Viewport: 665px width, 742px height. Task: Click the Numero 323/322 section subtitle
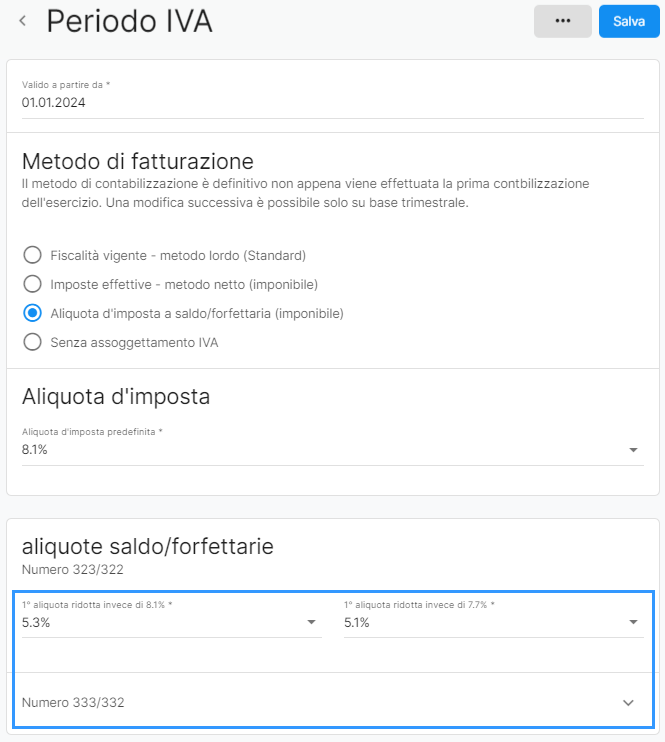(72, 569)
